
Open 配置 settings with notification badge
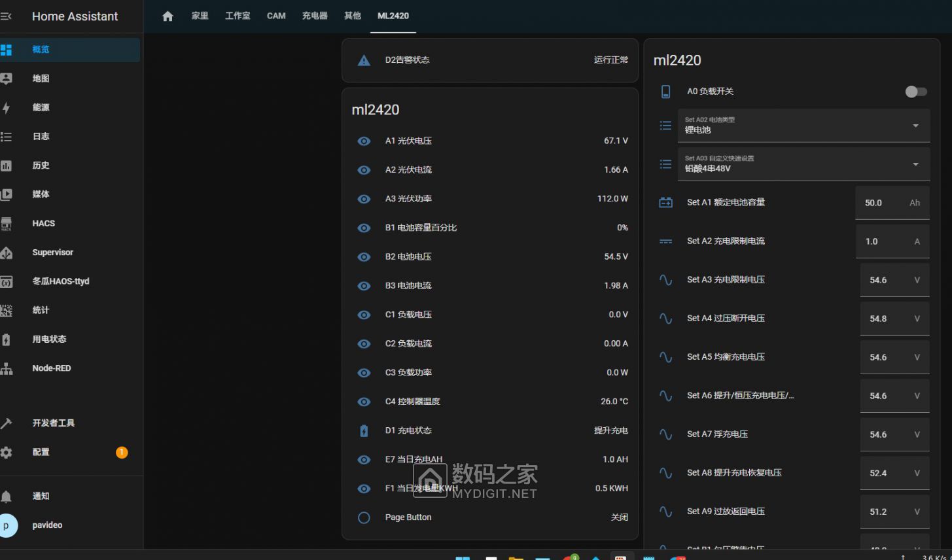[41, 452]
